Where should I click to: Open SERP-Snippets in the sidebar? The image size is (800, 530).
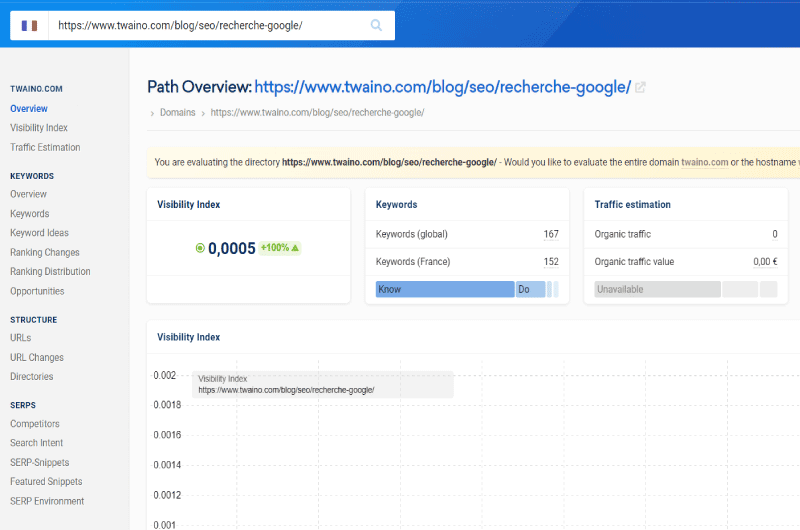pos(40,463)
